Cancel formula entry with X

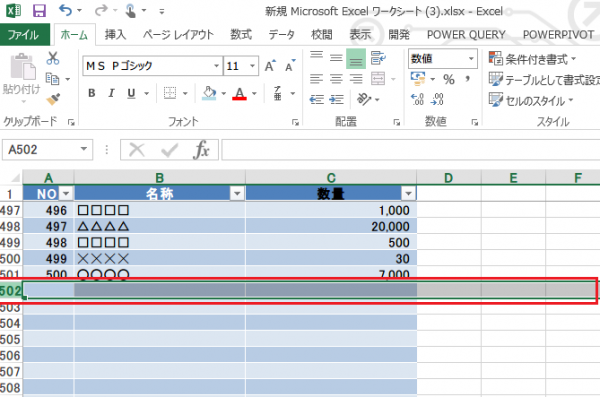137,150
